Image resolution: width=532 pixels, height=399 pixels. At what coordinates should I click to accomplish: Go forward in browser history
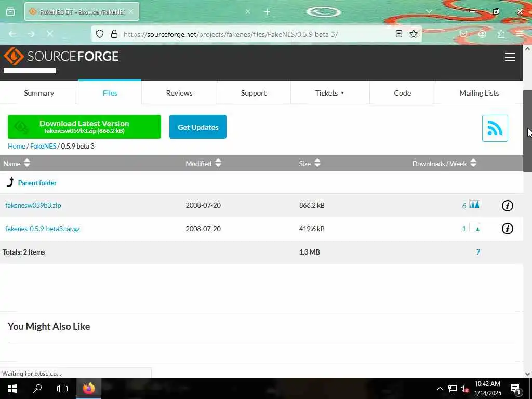(31, 34)
